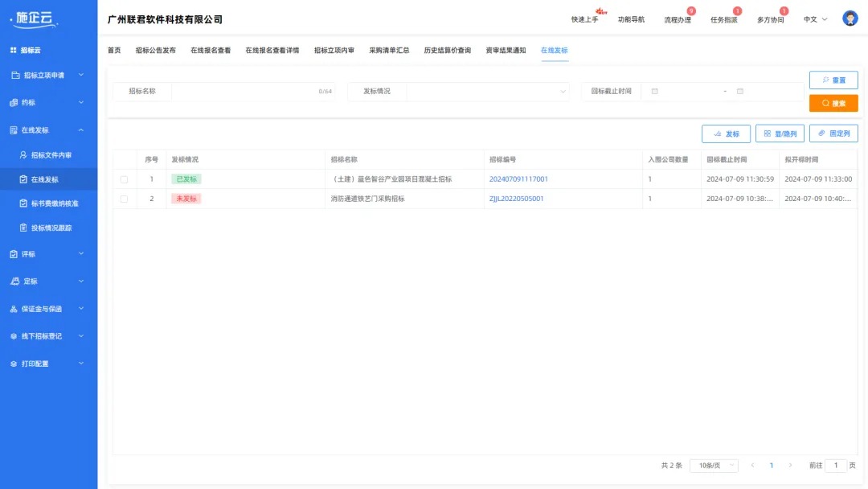Click the 发标 button icon
This screenshot has width=868, height=489.
(x=719, y=133)
